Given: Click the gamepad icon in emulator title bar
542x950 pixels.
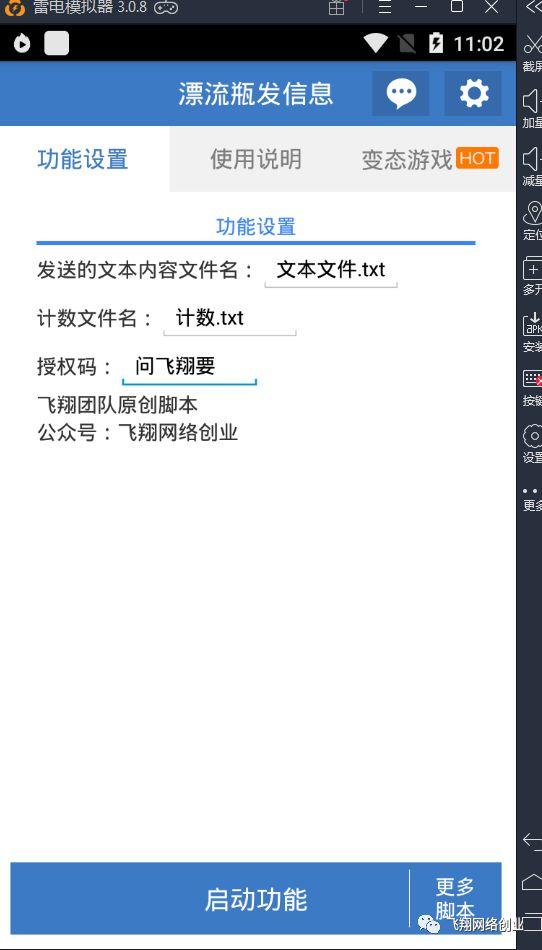Looking at the screenshot, I should (x=165, y=7).
